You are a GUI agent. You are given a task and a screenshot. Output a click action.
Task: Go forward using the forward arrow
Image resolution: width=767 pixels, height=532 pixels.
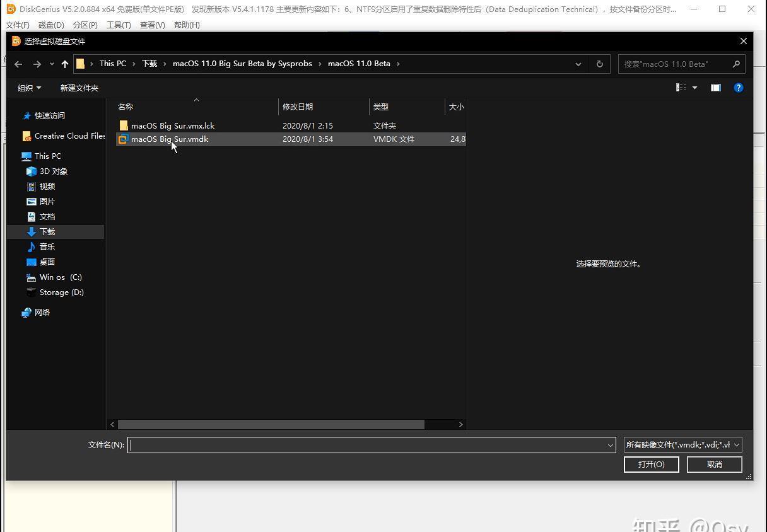(37, 64)
